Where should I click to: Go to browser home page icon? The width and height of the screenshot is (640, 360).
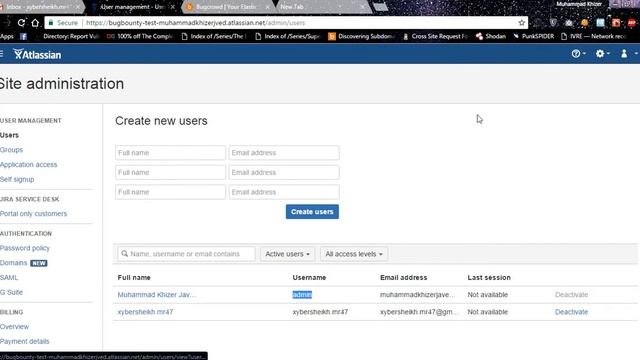pos(35,23)
